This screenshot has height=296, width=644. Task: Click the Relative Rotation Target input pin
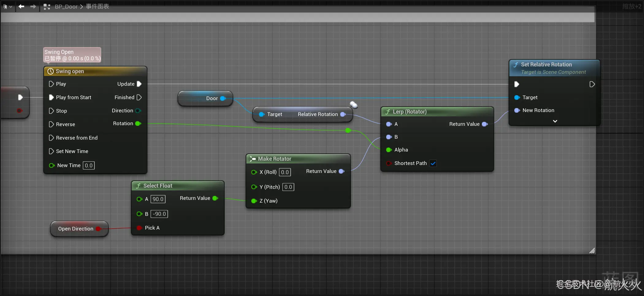pos(262,114)
